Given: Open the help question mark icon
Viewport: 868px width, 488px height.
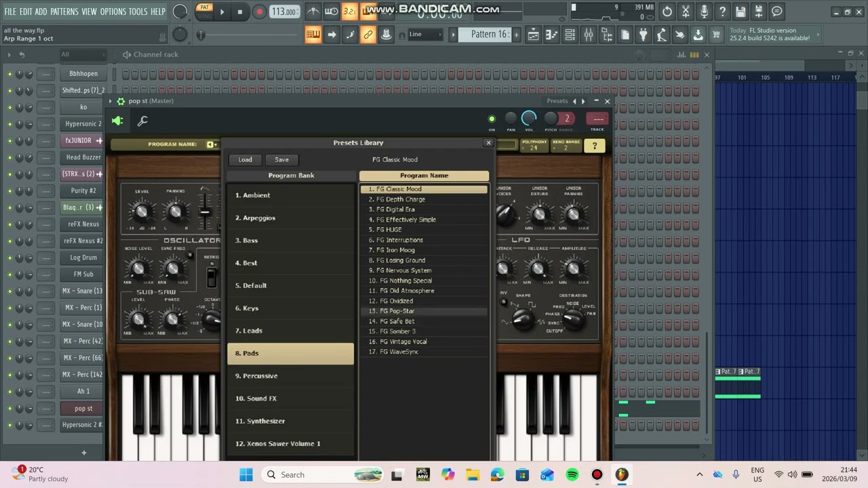Looking at the screenshot, I should coord(722,12).
